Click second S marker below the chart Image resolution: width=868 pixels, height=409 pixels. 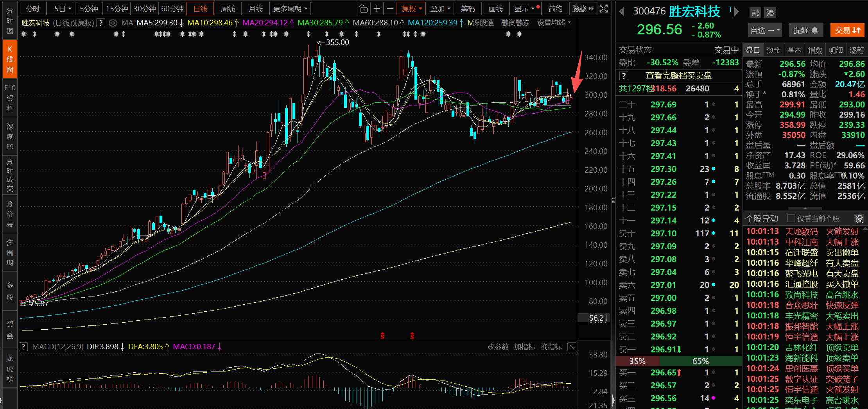412,336
